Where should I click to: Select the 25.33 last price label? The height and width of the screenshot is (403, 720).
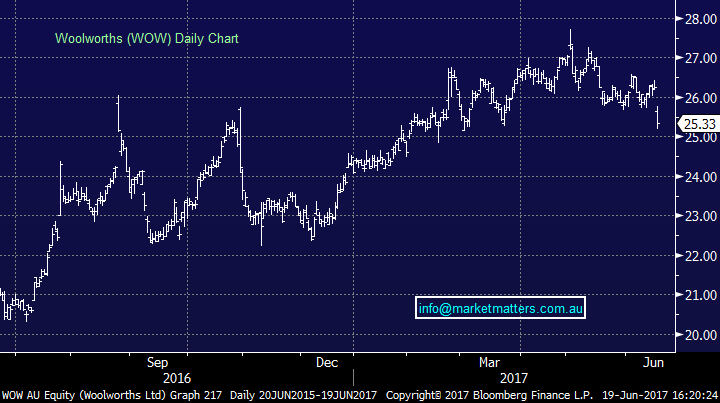(x=698, y=124)
